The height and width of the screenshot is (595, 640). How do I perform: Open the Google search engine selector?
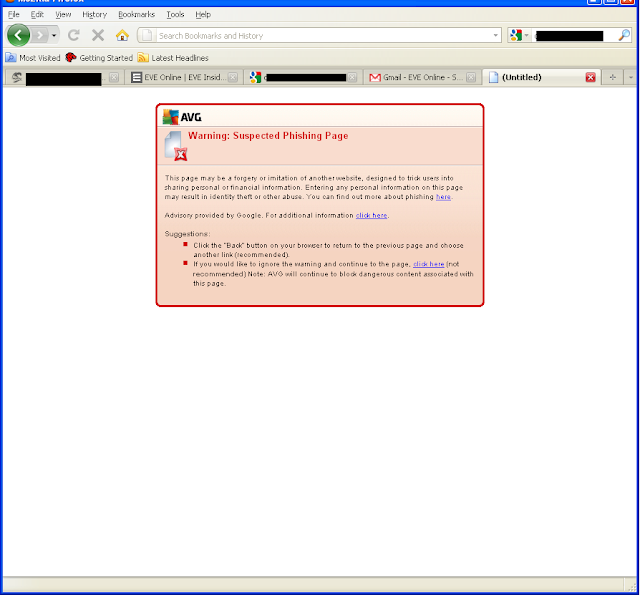(519, 36)
